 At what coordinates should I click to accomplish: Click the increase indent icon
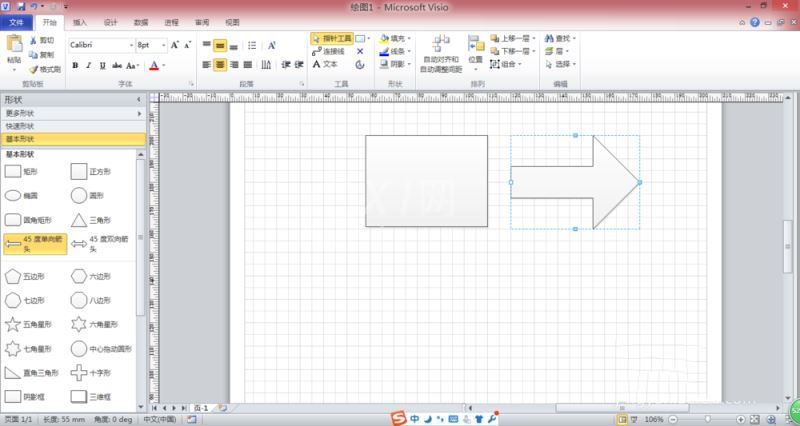[x=299, y=65]
